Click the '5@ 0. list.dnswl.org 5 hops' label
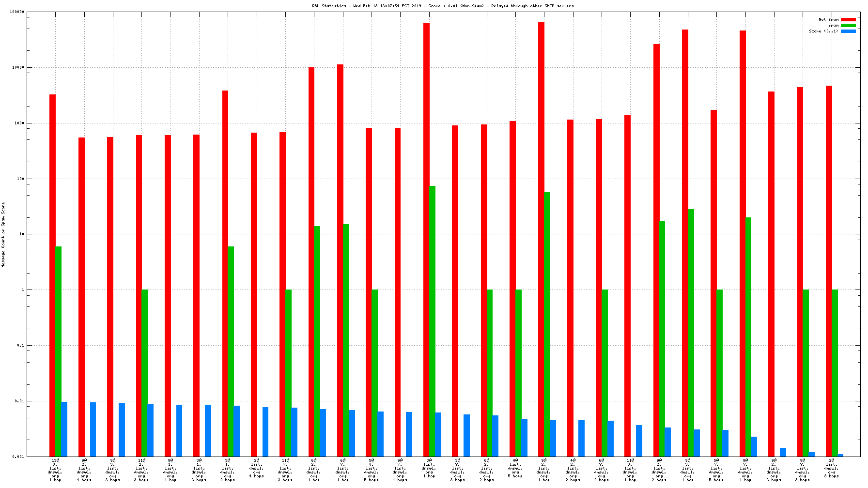Viewport: 868px width, 488px height. [372, 470]
